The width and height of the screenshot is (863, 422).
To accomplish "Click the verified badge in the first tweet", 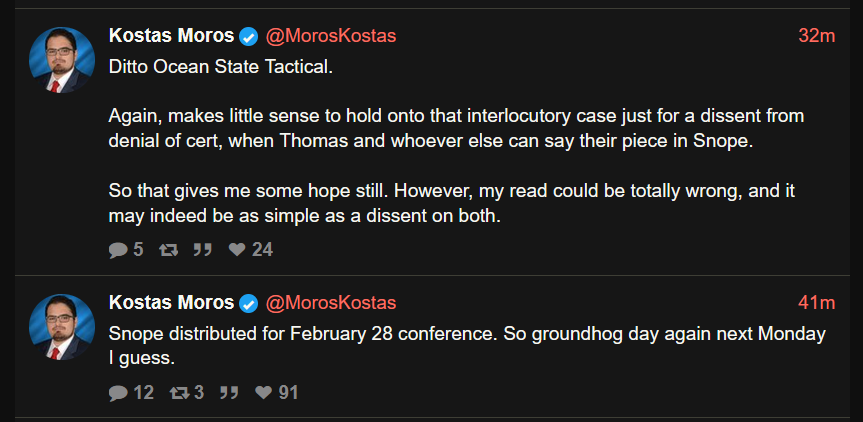I will click(249, 37).
